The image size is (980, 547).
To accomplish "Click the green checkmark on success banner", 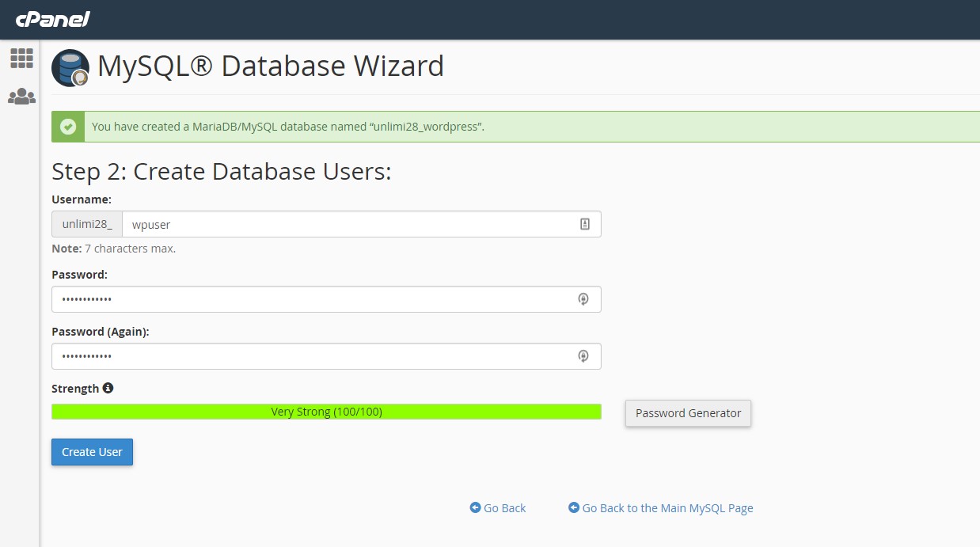I will [x=67, y=126].
